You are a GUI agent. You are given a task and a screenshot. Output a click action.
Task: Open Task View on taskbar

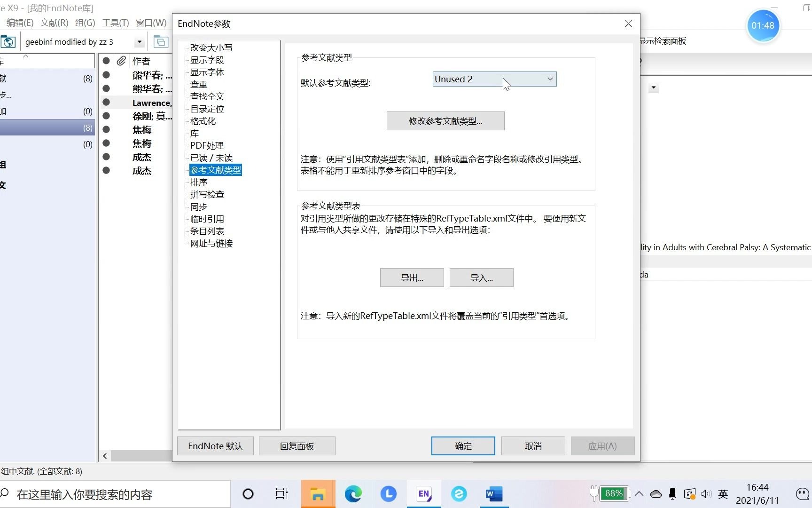(282, 494)
